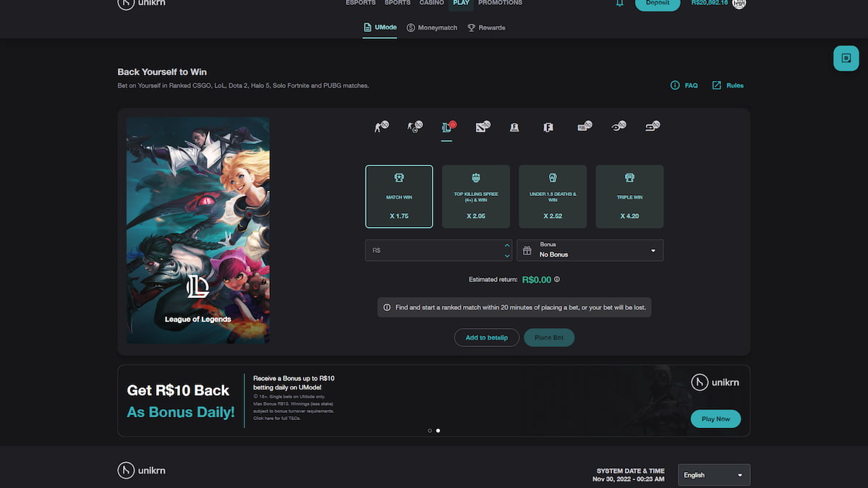Select the Triple Win bet option
The height and width of the screenshot is (488, 868).
[x=629, y=196]
